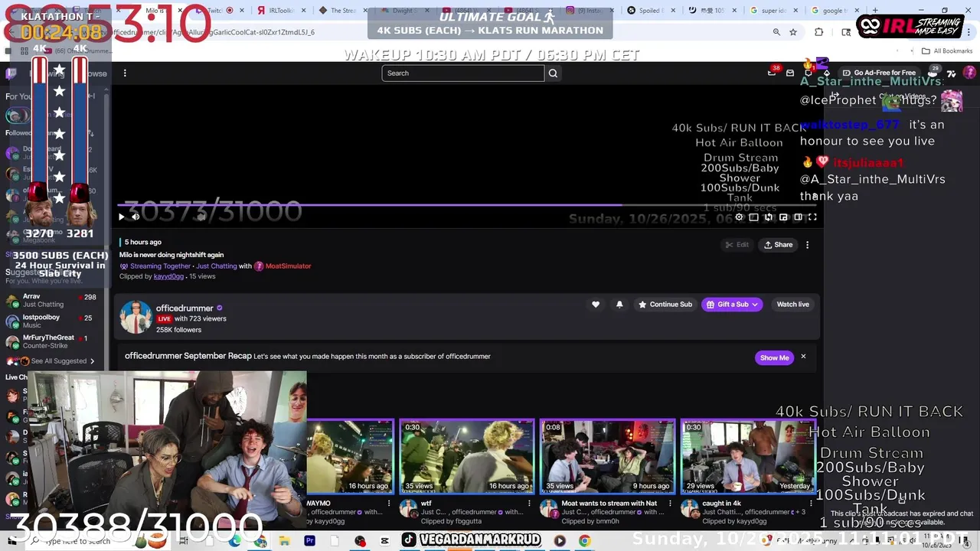
Task: Play the clip
Action: click(x=121, y=217)
